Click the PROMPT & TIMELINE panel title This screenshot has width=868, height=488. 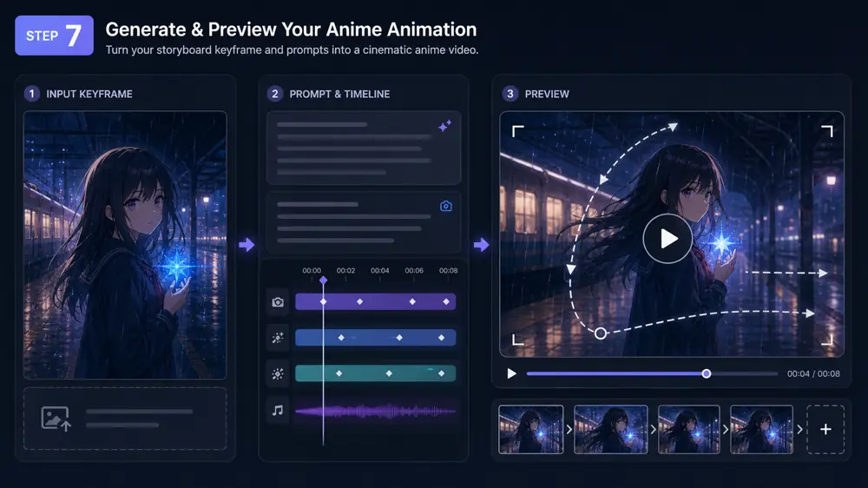click(x=339, y=94)
